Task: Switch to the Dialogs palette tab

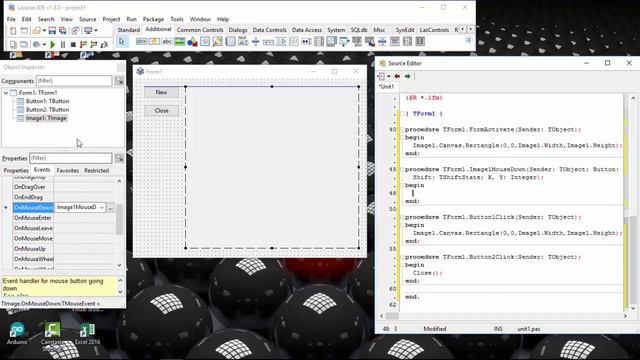Action: [238, 30]
